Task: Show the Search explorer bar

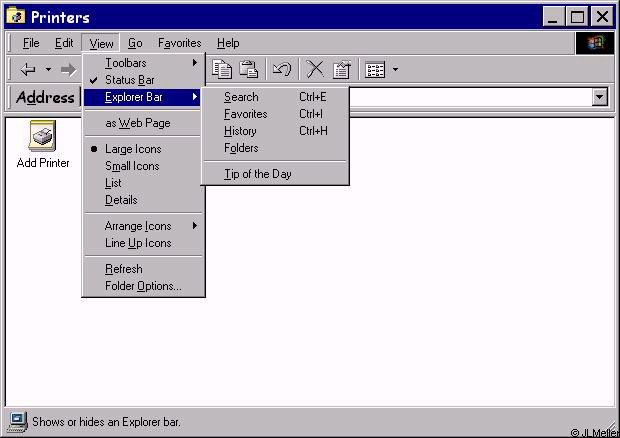Action: click(x=275, y=97)
